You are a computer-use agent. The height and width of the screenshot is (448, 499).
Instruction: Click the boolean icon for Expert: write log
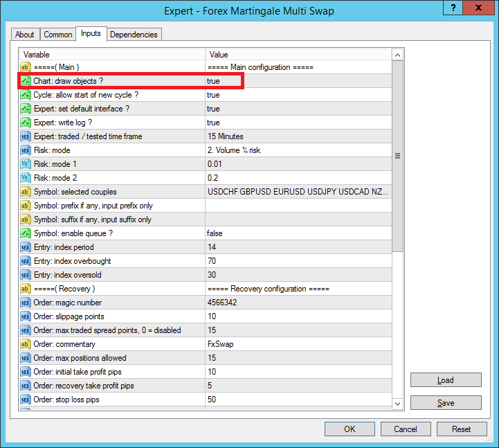click(26, 123)
